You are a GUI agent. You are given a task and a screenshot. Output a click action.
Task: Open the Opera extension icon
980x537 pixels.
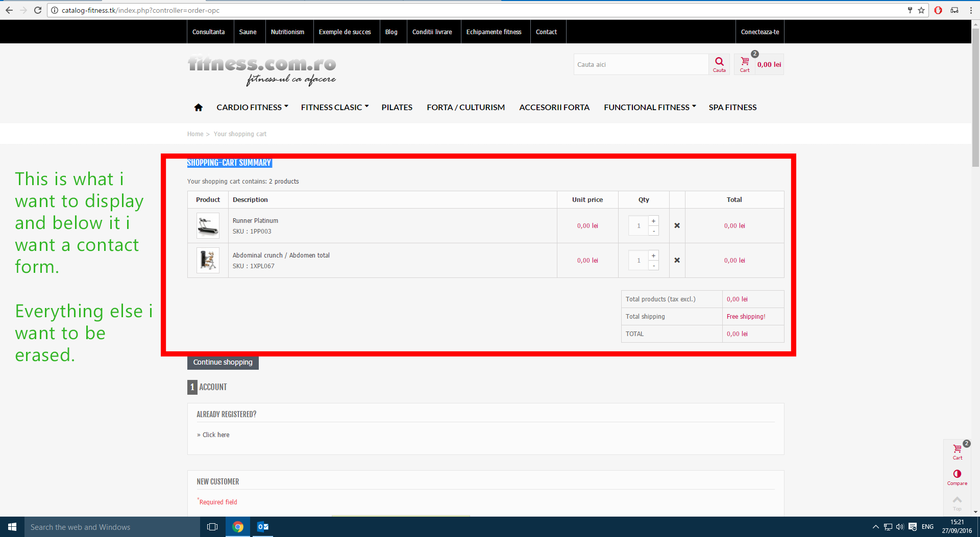(938, 10)
